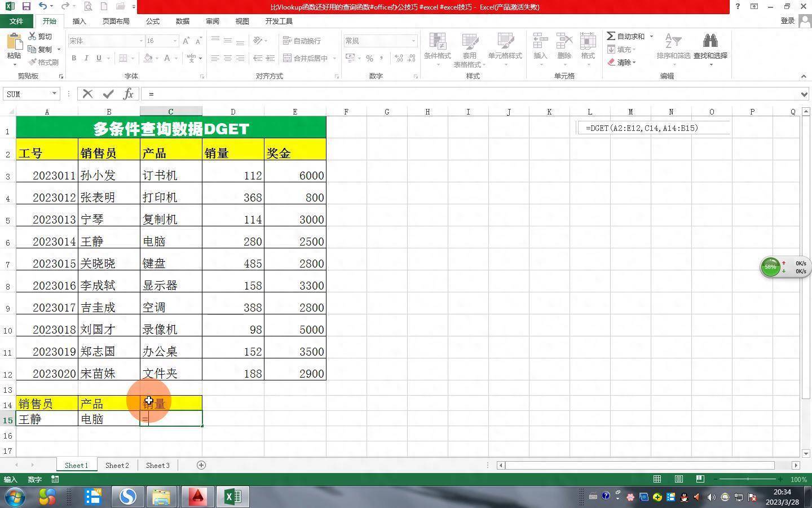This screenshot has height=508, width=812.
Task: Click the 登录 (Sign in) link
Action: [787, 21]
